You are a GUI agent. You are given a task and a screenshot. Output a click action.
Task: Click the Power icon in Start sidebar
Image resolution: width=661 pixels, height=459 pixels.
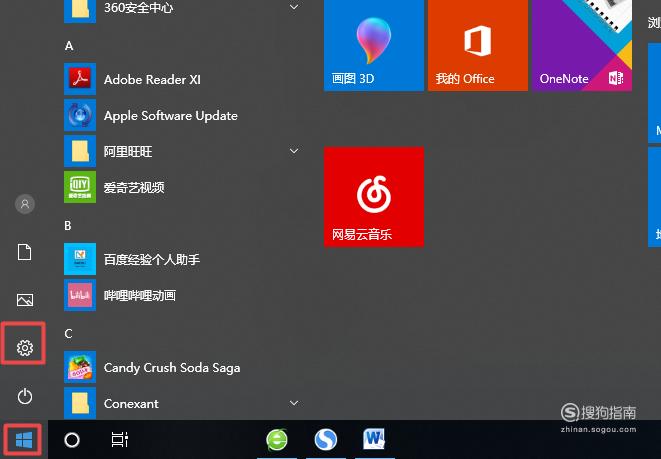[x=24, y=396]
